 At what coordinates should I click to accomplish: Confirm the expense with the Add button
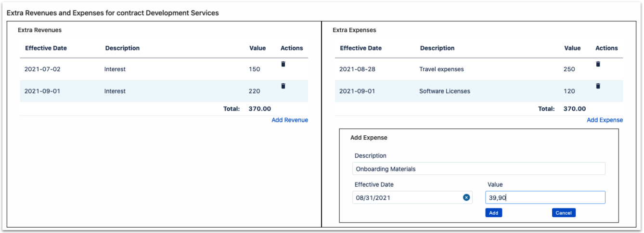click(493, 213)
